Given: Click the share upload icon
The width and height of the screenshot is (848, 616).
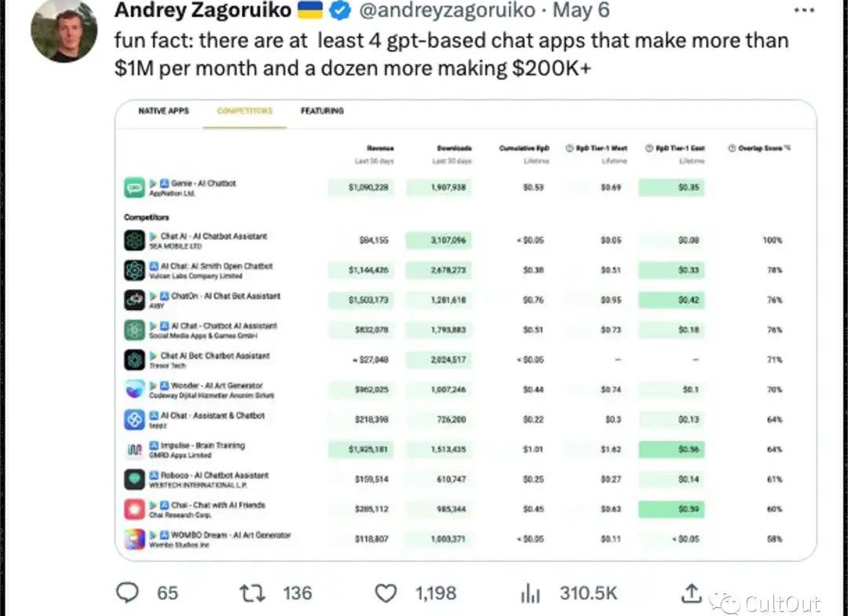Looking at the screenshot, I should (x=690, y=593).
